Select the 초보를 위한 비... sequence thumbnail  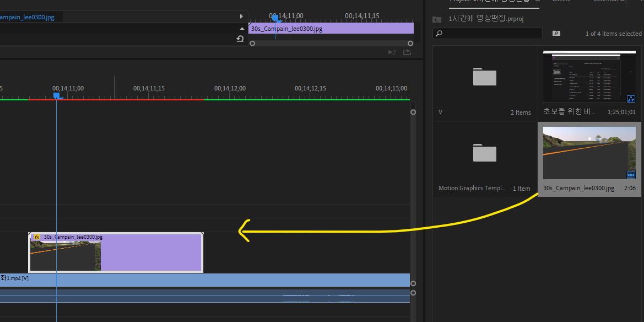(x=589, y=77)
